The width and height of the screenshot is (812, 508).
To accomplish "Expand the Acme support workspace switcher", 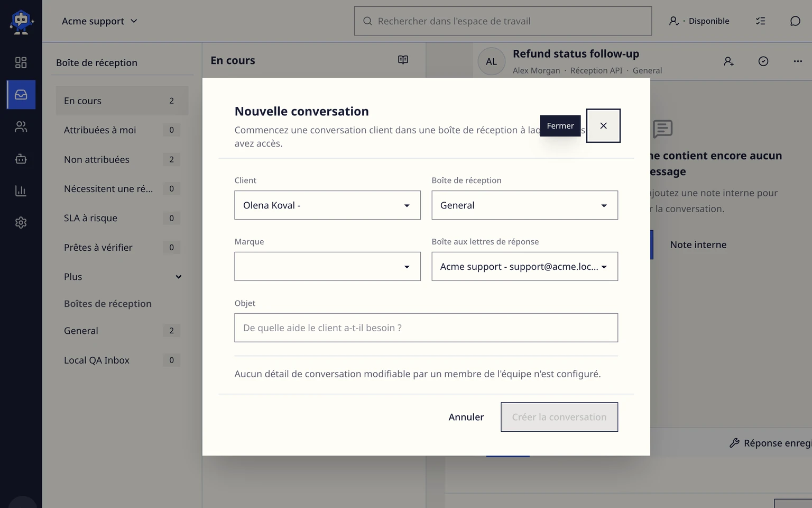I will point(99,21).
